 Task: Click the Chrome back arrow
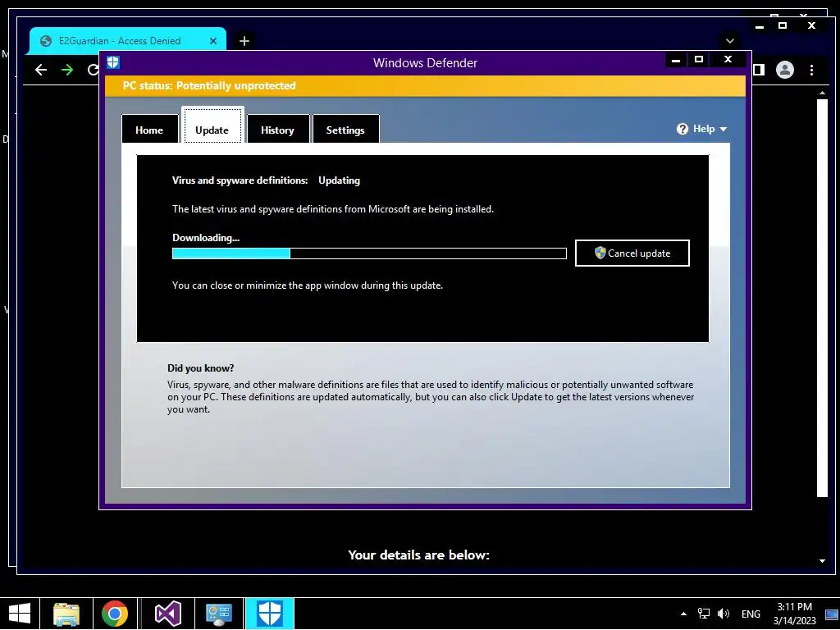click(x=41, y=71)
